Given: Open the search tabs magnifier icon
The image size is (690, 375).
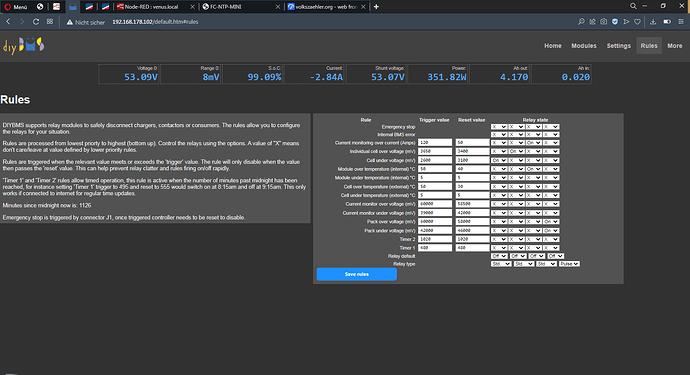Looking at the screenshot, I should [x=633, y=6].
